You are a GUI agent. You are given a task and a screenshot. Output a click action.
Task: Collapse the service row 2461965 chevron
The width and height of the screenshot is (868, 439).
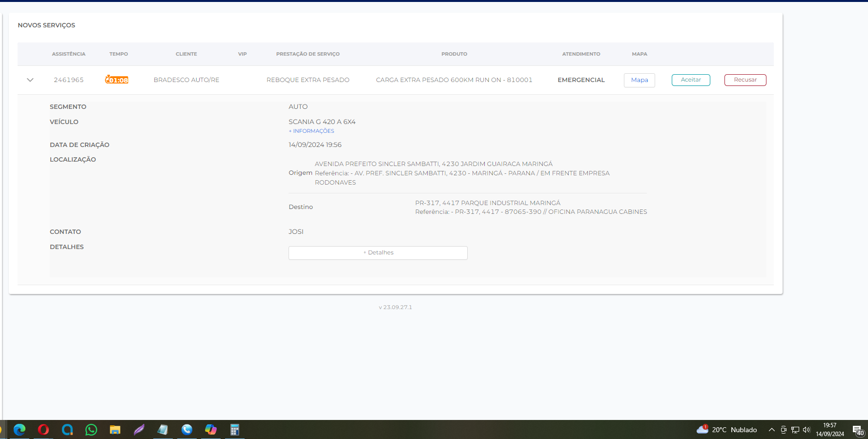[30, 80]
